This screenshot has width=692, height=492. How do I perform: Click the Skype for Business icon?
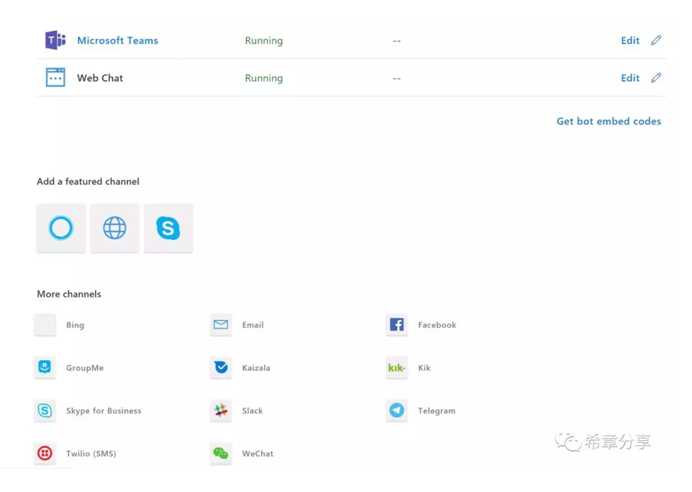45,411
